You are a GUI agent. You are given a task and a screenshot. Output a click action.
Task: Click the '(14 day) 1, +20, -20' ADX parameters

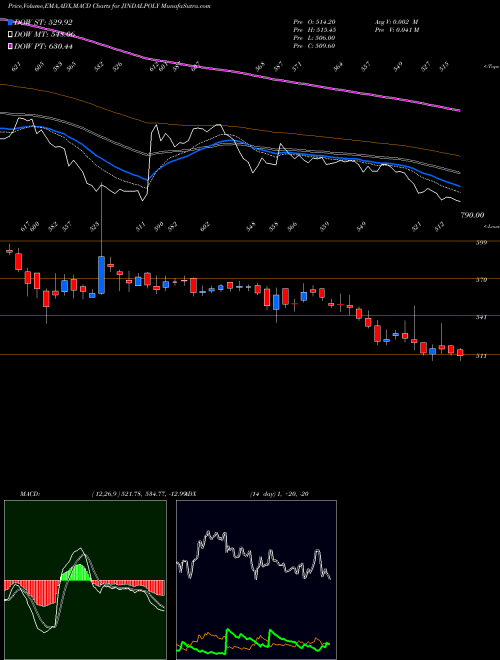pos(279,494)
